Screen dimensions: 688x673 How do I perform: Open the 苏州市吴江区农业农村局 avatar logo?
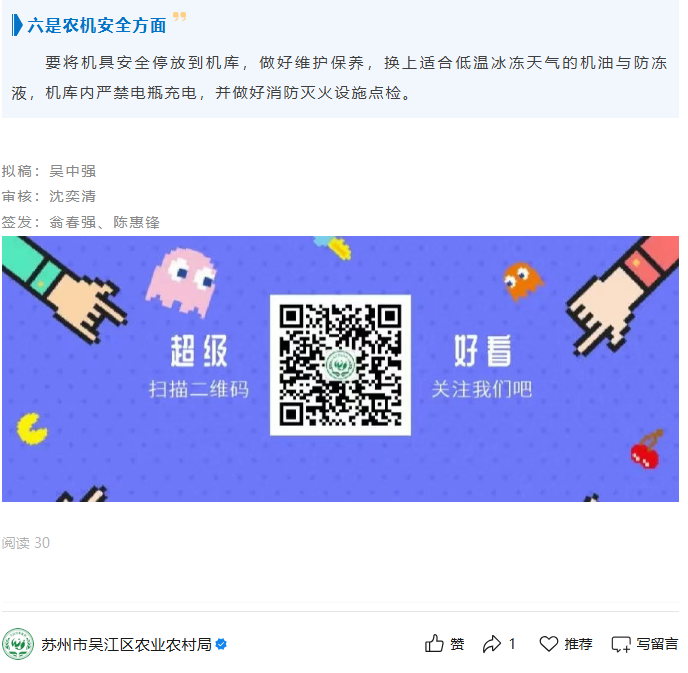[x=18, y=644]
